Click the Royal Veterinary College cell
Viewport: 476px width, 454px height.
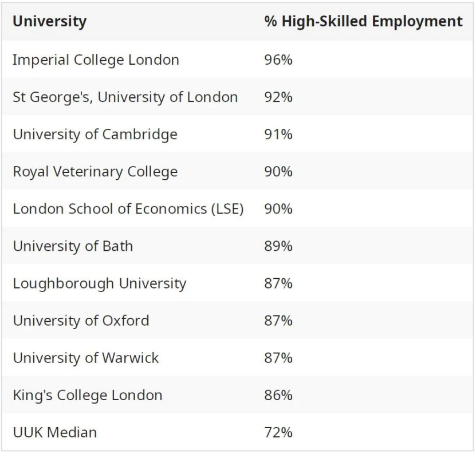click(x=95, y=171)
